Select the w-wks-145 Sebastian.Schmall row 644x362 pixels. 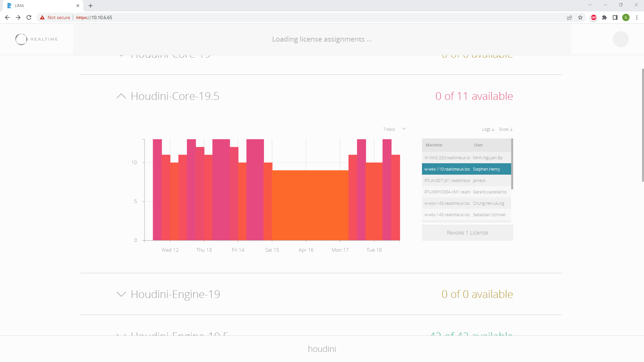click(467, 215)
